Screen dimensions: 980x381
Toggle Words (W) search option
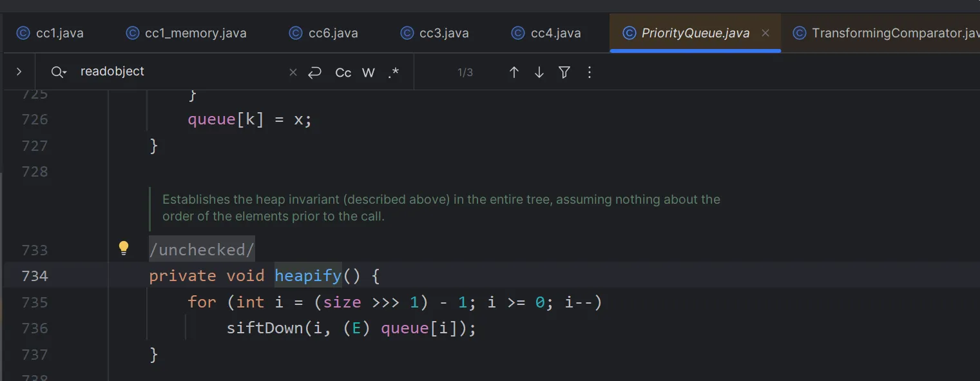[x=369, y=72]
